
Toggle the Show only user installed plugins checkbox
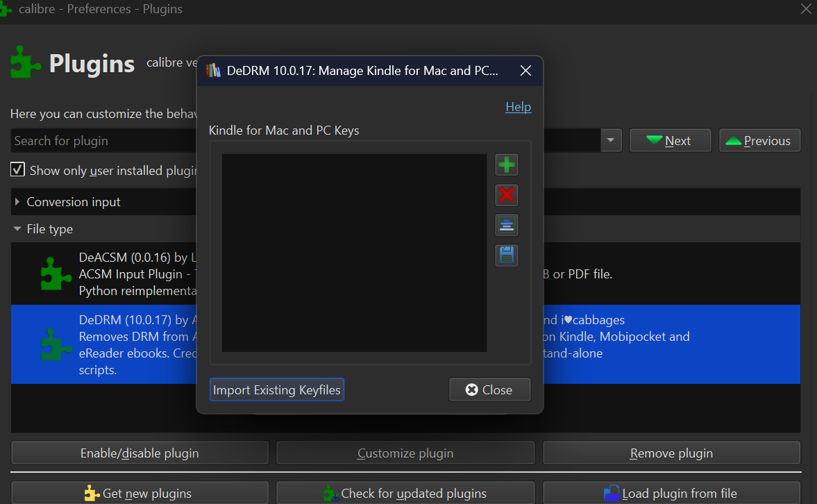pos(17,170)
